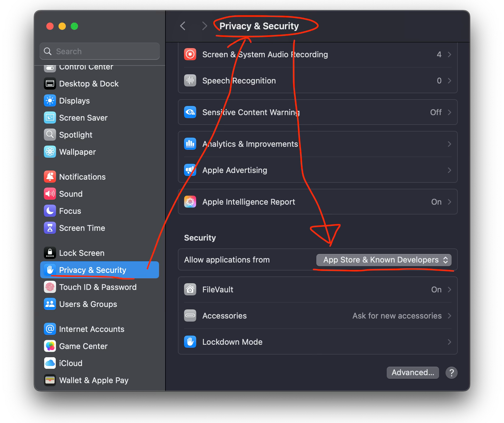Expand the Lockdown Mode chevron

[x=449, y=342]
